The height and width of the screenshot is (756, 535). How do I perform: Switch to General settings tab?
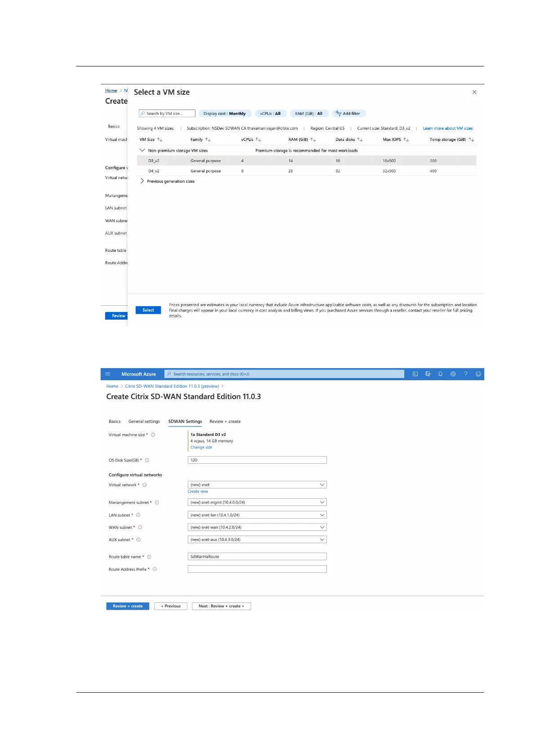click(x=144, y=422)
